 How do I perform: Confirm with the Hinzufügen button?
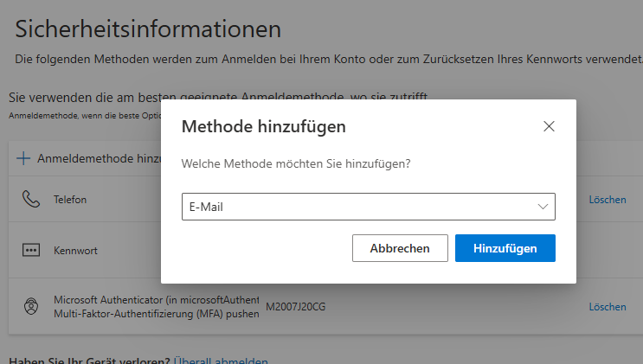505,248
